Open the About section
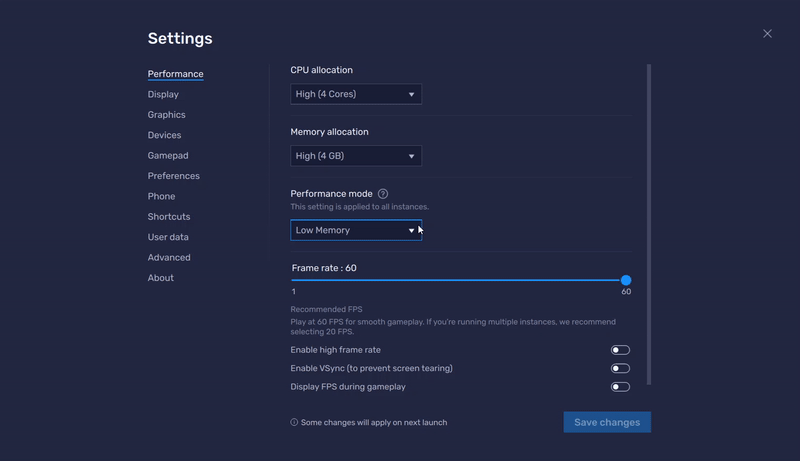The width and height of the screenshot is (800, 461). tap(161, 278)
